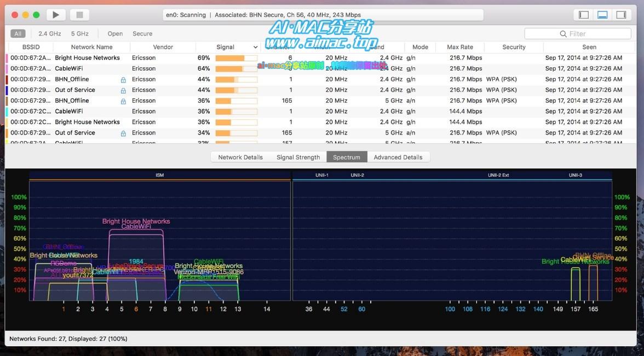Viewport: 644px width, 356px height.
Task: Click lock icon on Out of Service 44% row
Action: tap(123, 90)
